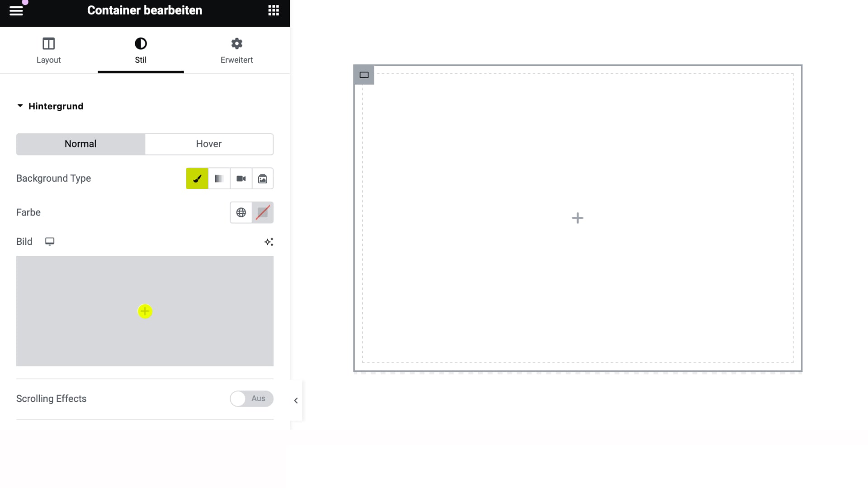868x488 pixels.
Task: Click the AI magic wand icon for Bild
Action: 268,241
